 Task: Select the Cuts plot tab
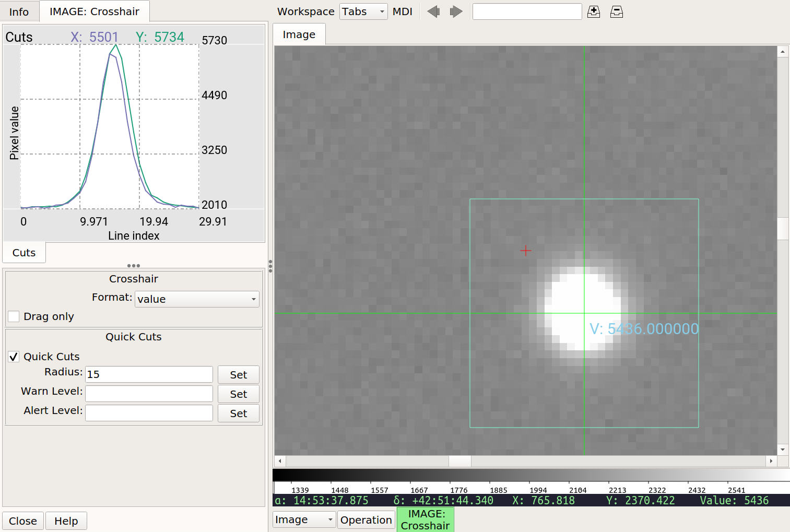tap(24, 253)
